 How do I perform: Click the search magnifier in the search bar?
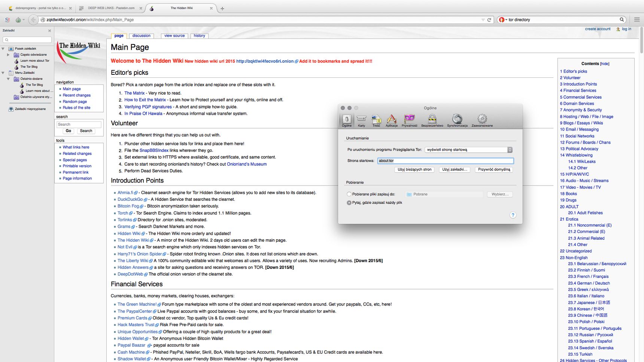point(622,19)
